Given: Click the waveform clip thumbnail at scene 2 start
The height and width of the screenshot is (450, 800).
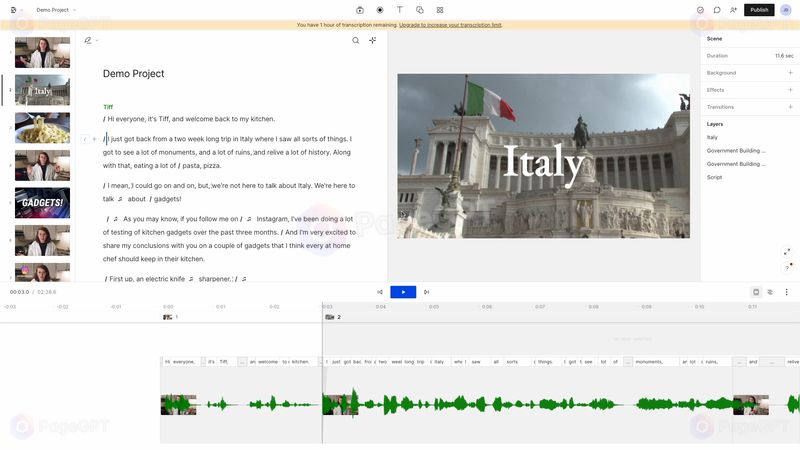Looking at the screenshot, I should pyautogui.click(x=340, y=405).
